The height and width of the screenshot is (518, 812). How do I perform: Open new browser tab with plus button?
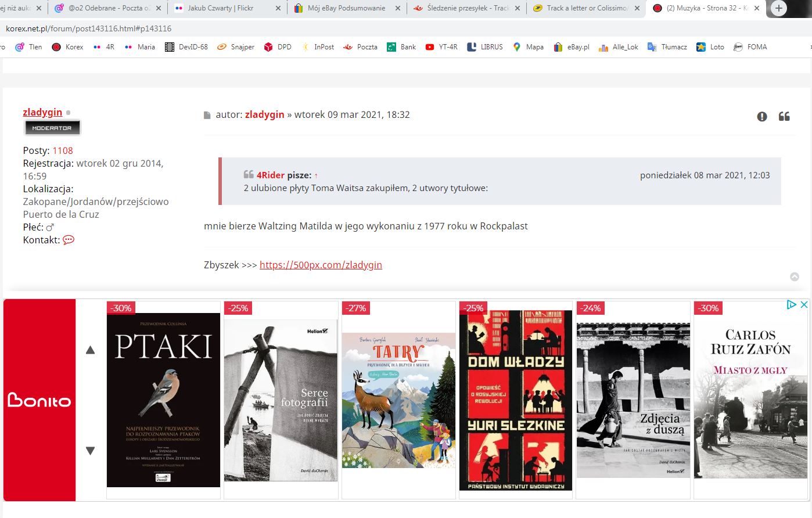click(x=779, y=9)
